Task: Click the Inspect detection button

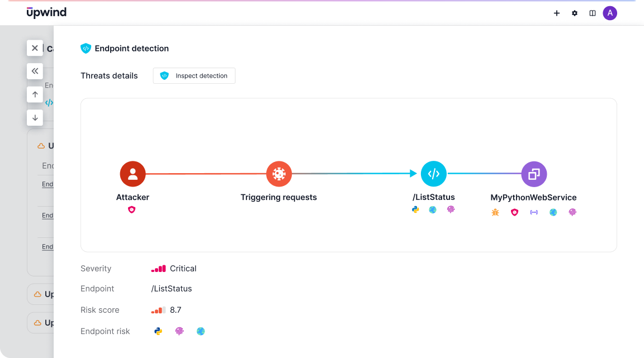Action: (x=194, y=76)
